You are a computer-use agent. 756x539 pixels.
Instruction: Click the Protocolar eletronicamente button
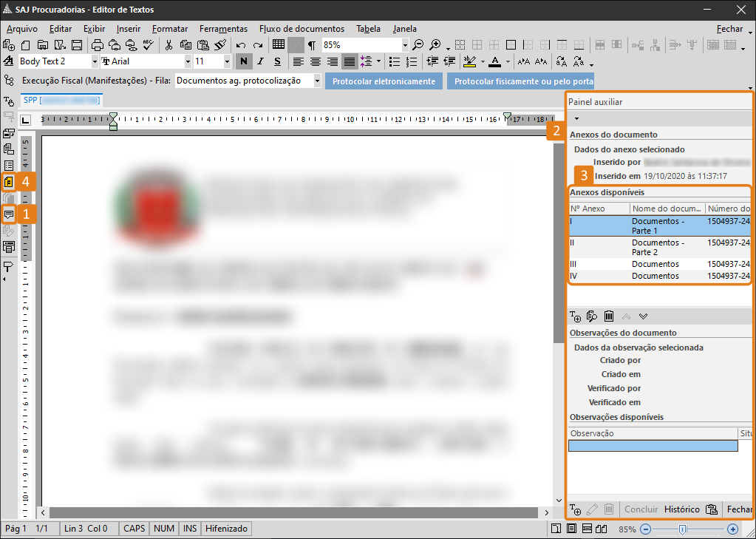click(x=384, y=81)
